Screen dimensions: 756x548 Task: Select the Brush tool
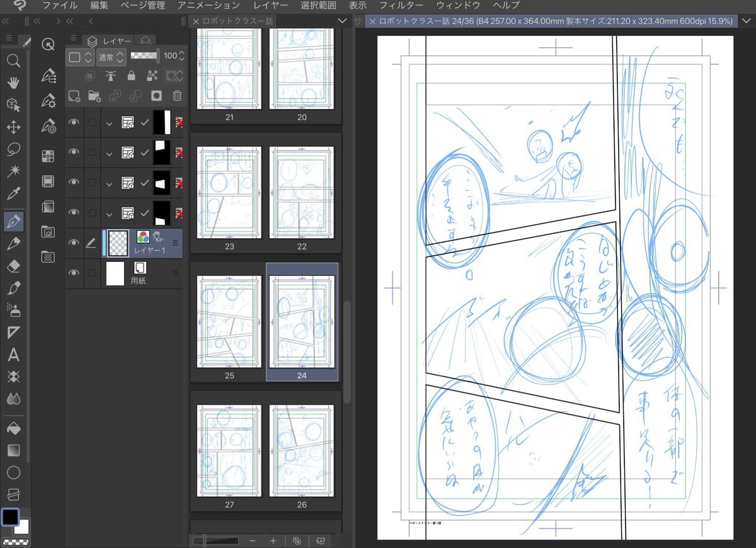(13, 288)
